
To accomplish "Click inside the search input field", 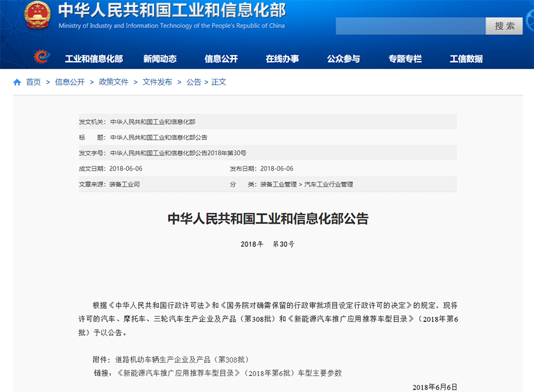I will click(x=410, y=26).
